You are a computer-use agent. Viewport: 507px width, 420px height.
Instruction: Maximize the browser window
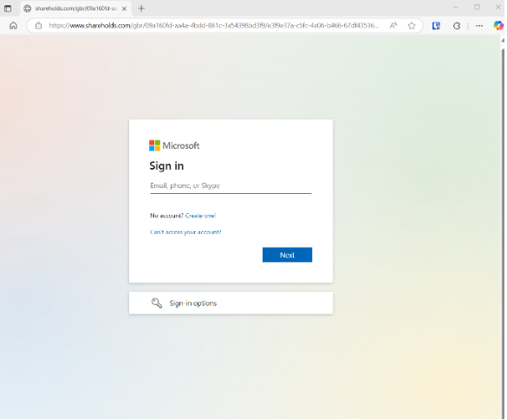point(477,7)
